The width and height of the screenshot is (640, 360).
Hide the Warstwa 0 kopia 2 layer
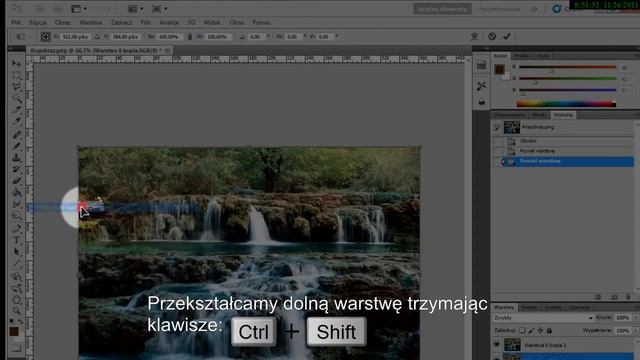(497, 345)
